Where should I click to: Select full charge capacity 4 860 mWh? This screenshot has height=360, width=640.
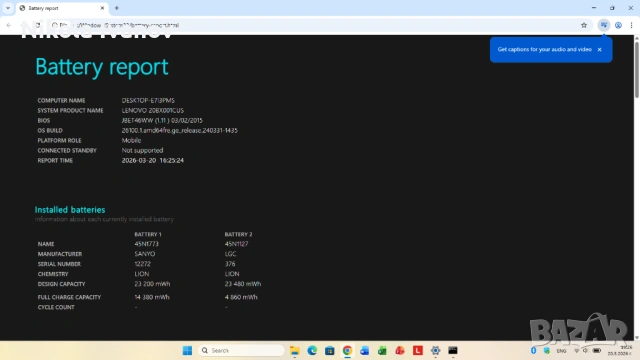(x=241, y=297)
